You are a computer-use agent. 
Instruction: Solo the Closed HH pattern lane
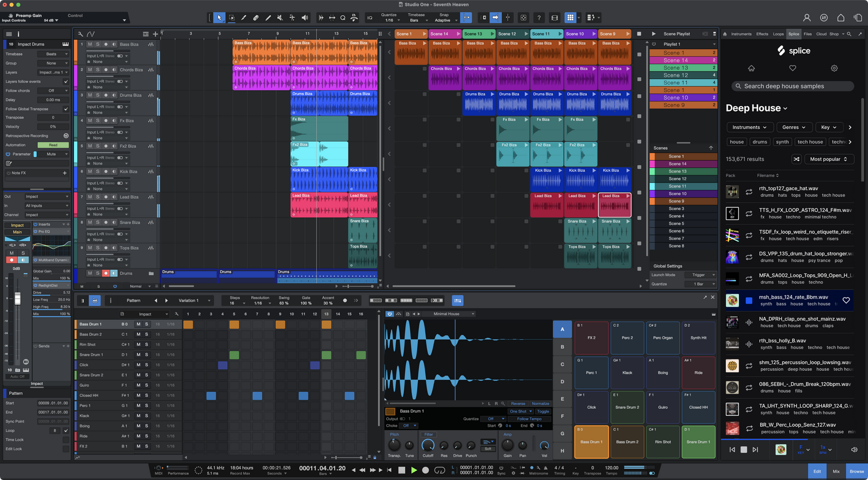pyautogui.click(x=146, y=395)
